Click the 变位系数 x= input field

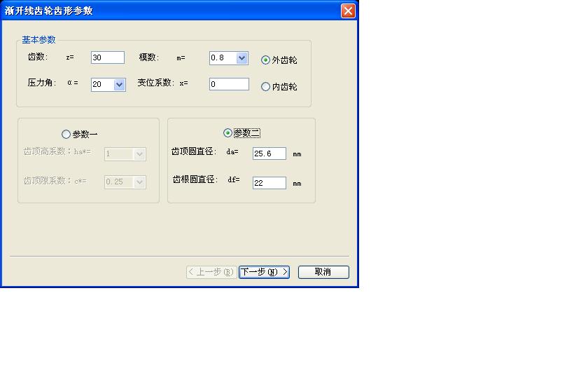click(x=229, y=84)
